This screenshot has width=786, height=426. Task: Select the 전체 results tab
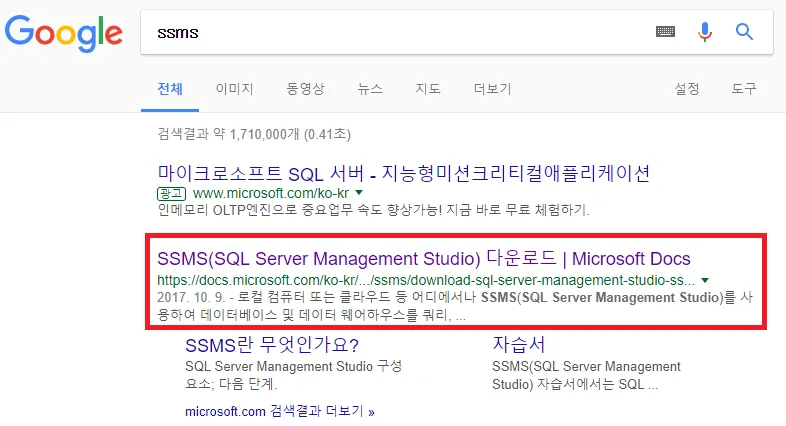point(170,89)
